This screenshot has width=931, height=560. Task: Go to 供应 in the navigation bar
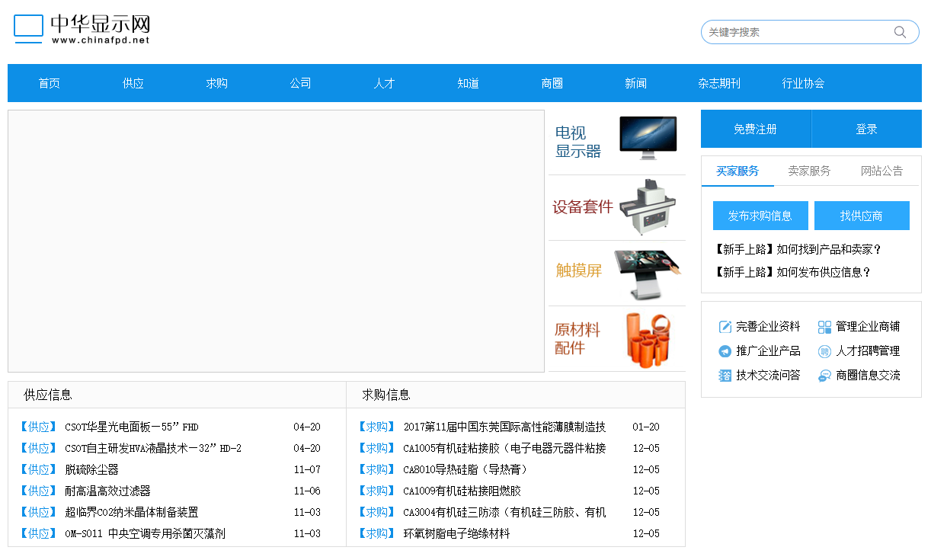(133, 83)
